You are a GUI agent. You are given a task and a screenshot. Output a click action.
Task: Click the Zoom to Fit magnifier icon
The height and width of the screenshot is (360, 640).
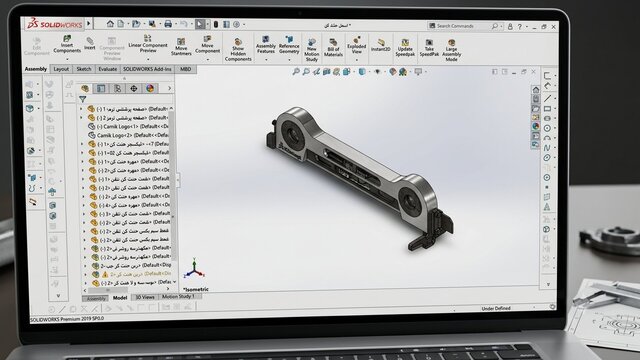296,72
